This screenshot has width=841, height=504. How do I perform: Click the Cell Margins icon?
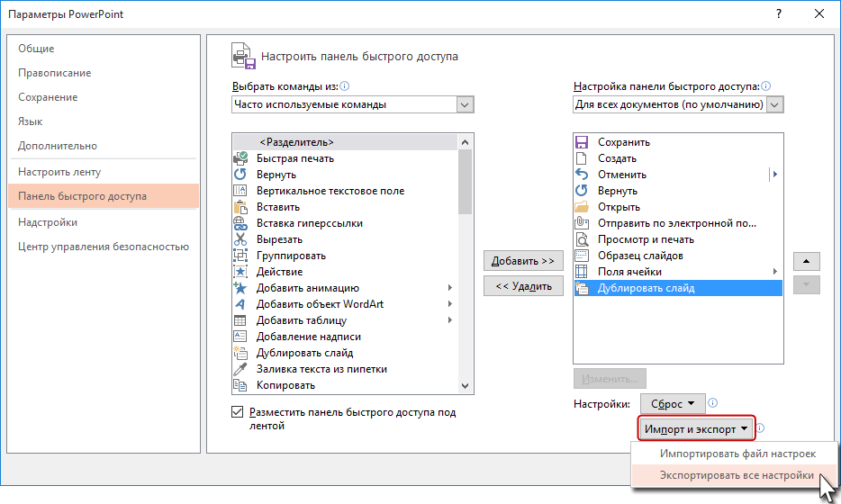[x=582, y=272]
